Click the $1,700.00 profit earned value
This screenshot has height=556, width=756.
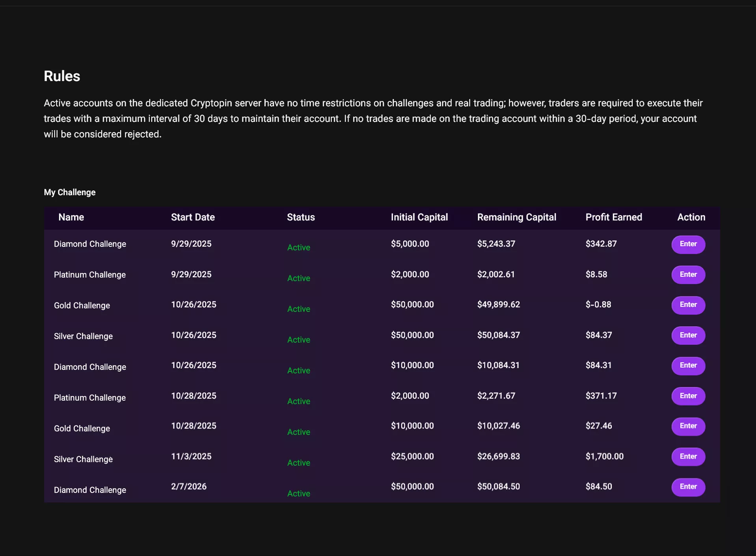(604, 457)
